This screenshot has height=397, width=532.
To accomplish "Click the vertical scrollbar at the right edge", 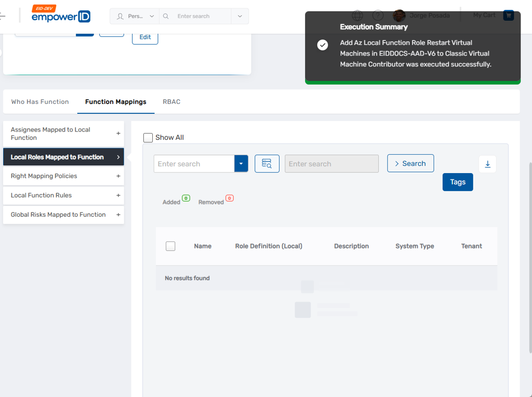I will (530, 258).
